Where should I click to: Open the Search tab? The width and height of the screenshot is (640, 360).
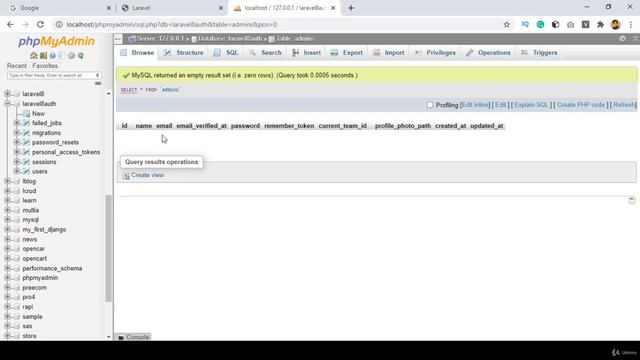(265, 53)
